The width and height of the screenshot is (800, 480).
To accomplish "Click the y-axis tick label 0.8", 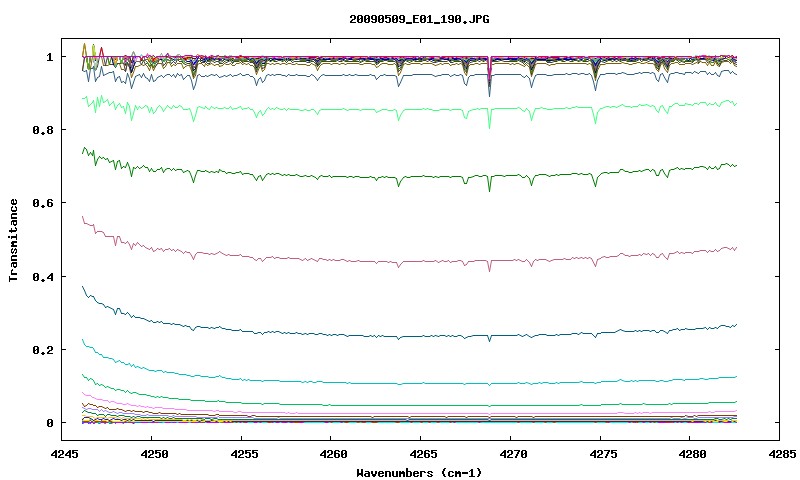I will tap(43, 130).
